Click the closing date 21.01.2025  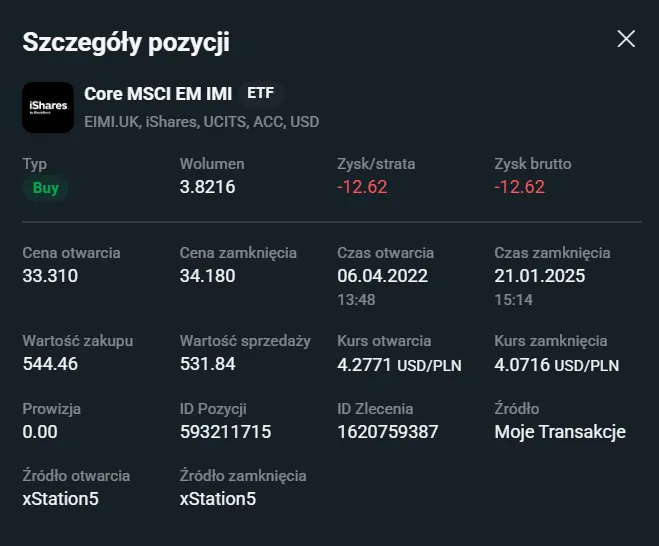(540, 276)
